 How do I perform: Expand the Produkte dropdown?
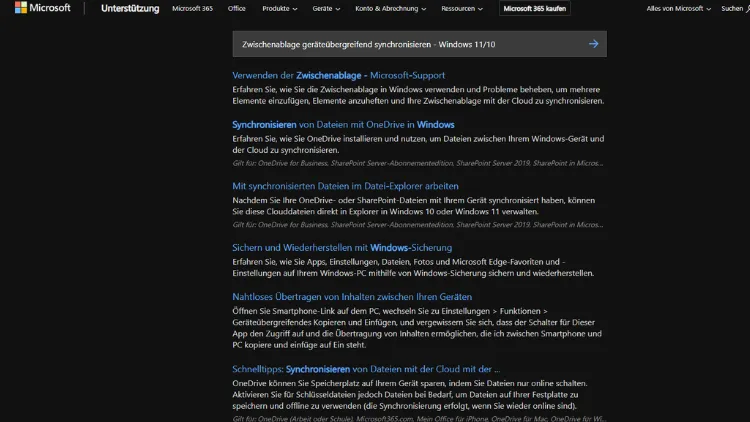coord(280,9)
